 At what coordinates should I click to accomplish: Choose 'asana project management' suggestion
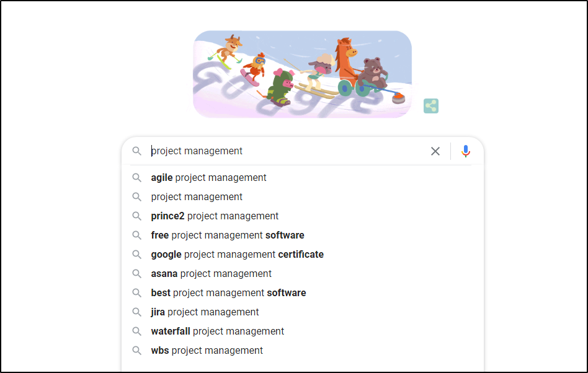point(211,274)
